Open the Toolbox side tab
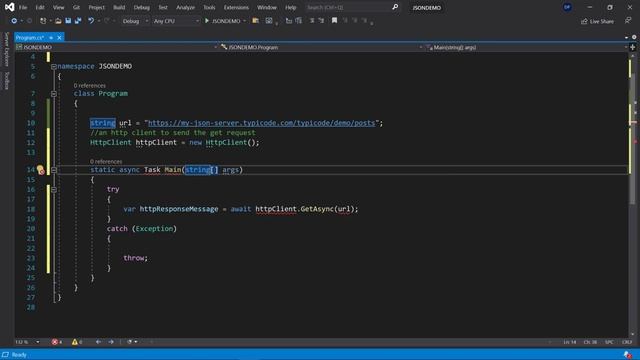640x360 pixels. [x=7, y=80]
